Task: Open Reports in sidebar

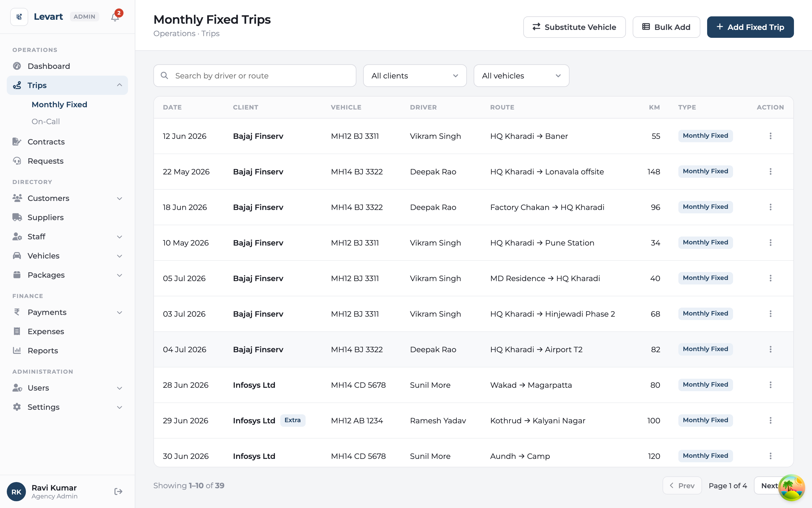Action: tap(67, 351)
